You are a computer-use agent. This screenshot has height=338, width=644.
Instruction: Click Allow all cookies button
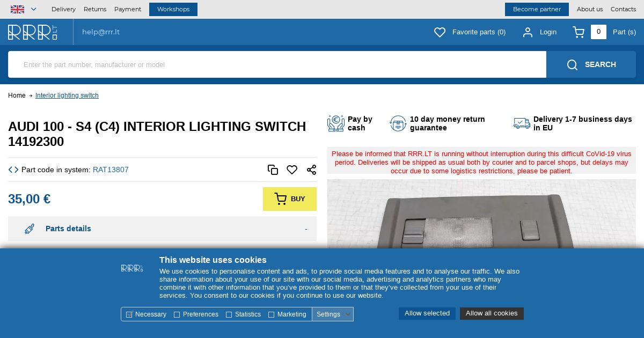pyautogui.click(x=492, y=313)
